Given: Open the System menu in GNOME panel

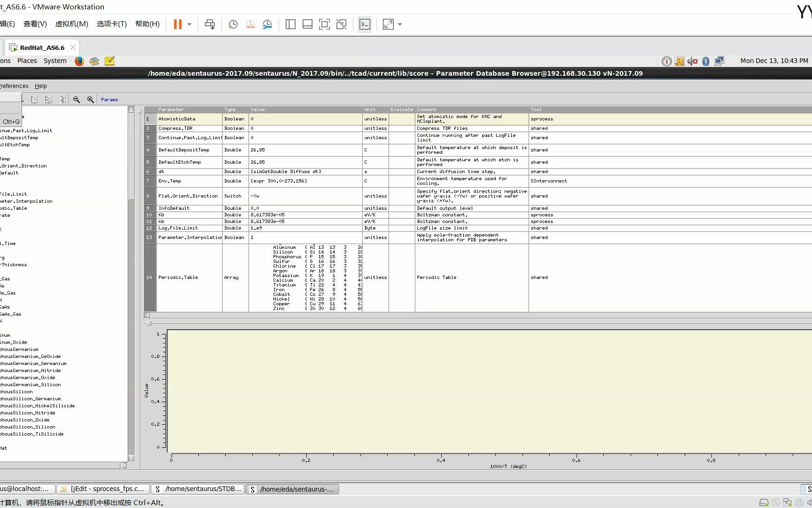Looking at the screenshot, I should click(55, 61).
